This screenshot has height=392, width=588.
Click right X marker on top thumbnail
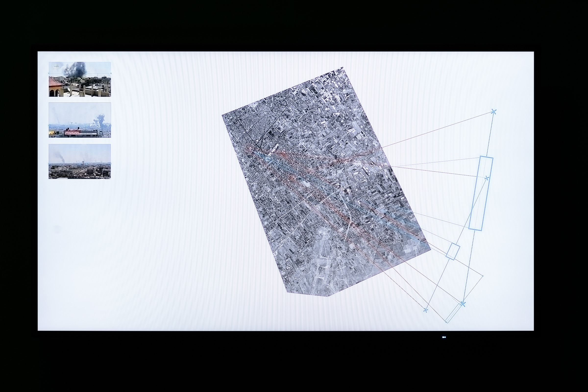(x=111, y=73)
